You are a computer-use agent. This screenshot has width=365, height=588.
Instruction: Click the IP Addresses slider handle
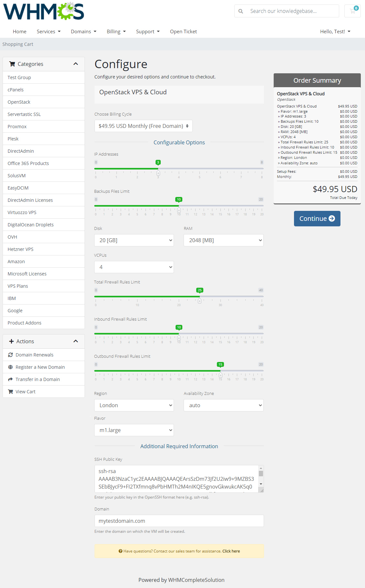tap(158, 173)
